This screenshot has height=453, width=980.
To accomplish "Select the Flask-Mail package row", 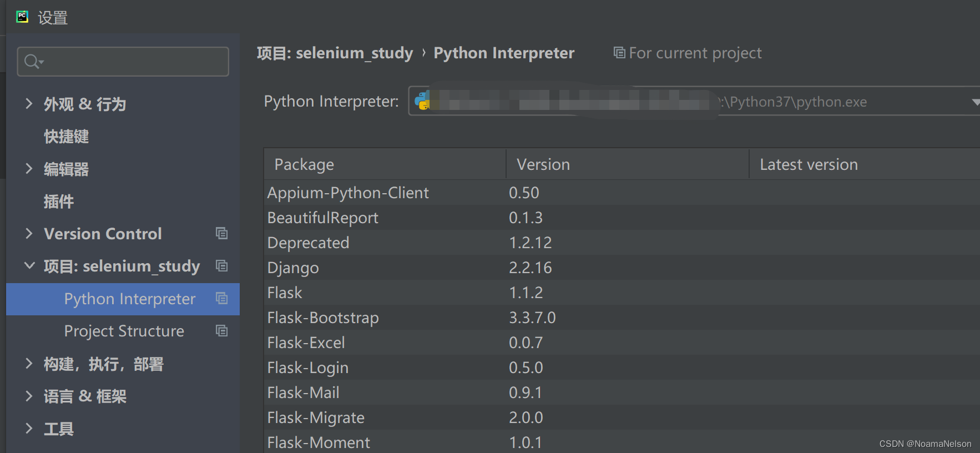I will tap(622, 392).
